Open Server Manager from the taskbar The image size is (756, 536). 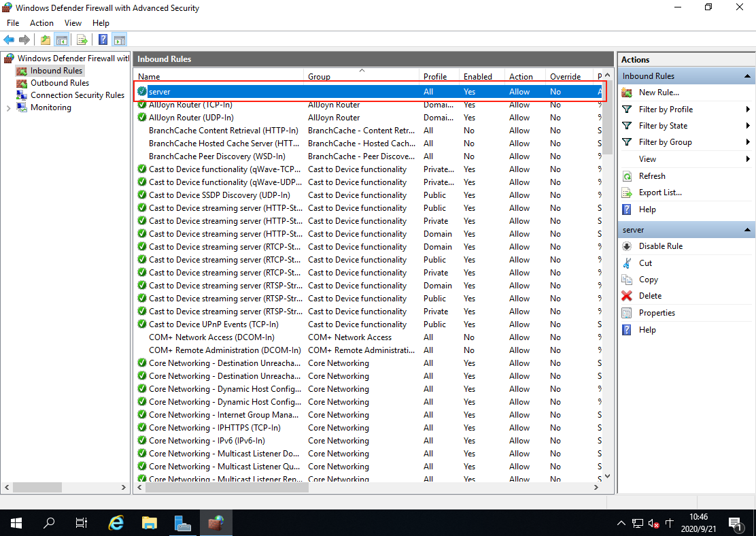(183, 522)
